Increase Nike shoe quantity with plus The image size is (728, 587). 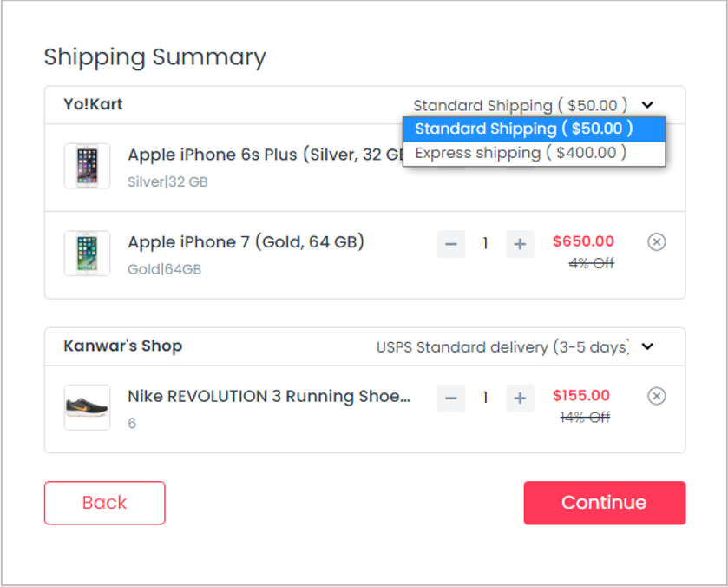coord(520,399)
